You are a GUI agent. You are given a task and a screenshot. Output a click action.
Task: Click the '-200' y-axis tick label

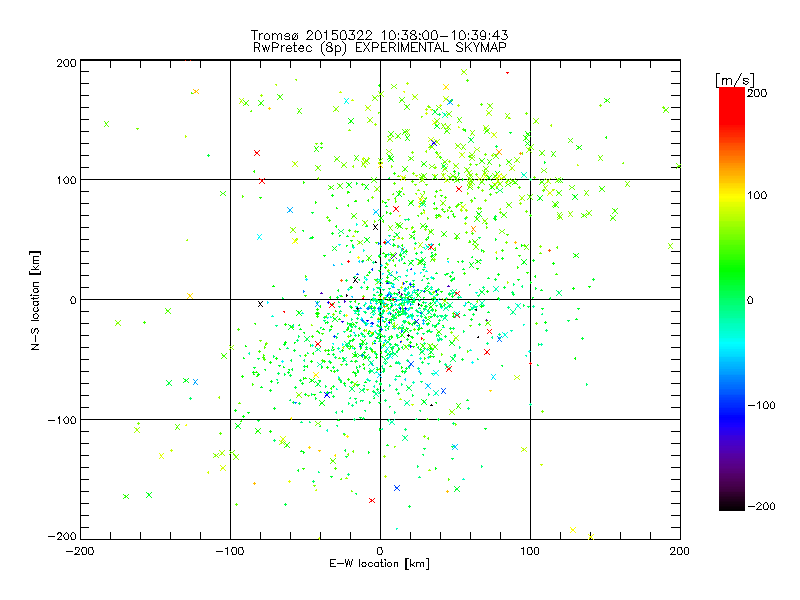coord(62,536)
